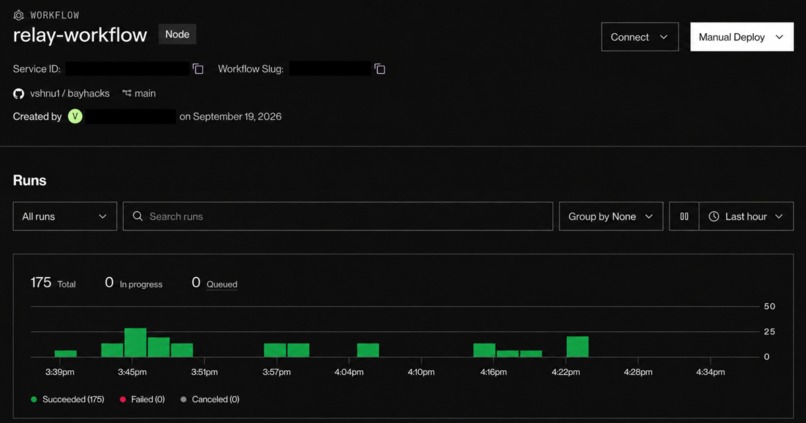This screenshot has width=806, height=423.
Task: Open the Manual Deploy menu
Action: point(742,37)
